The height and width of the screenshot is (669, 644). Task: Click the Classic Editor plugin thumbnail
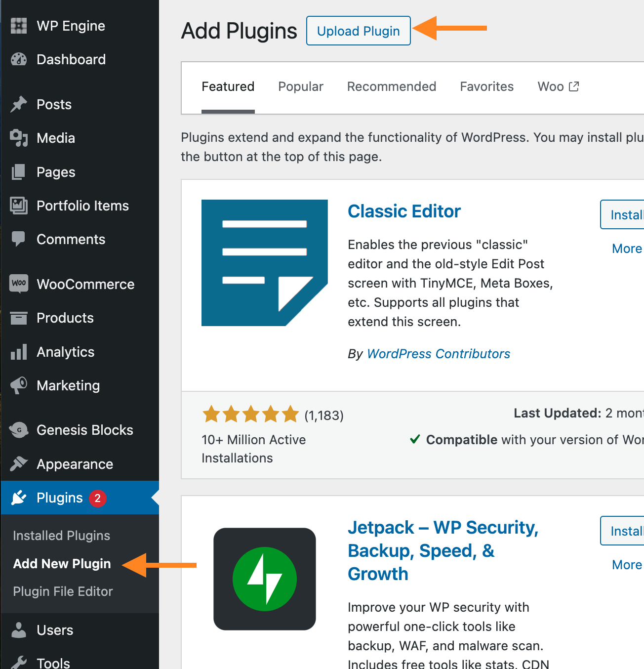tap(265, 263)
